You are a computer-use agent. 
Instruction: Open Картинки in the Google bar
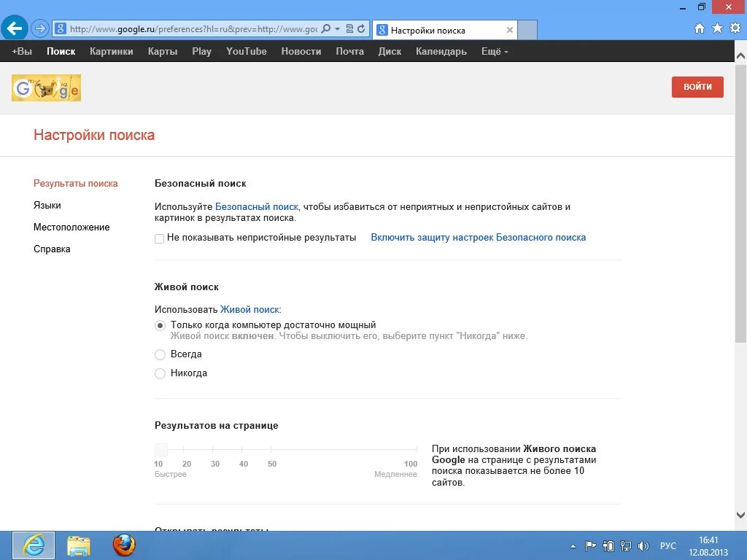(112, 52)
